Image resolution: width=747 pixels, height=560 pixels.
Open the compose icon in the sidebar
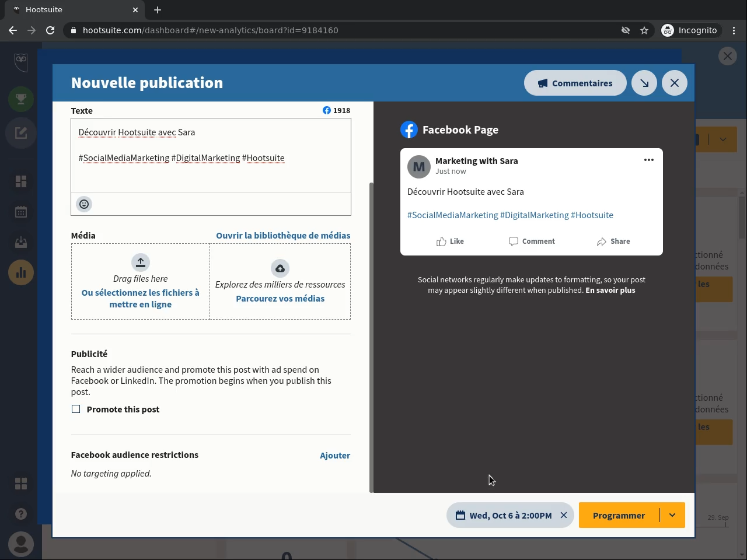coord(21,133)
